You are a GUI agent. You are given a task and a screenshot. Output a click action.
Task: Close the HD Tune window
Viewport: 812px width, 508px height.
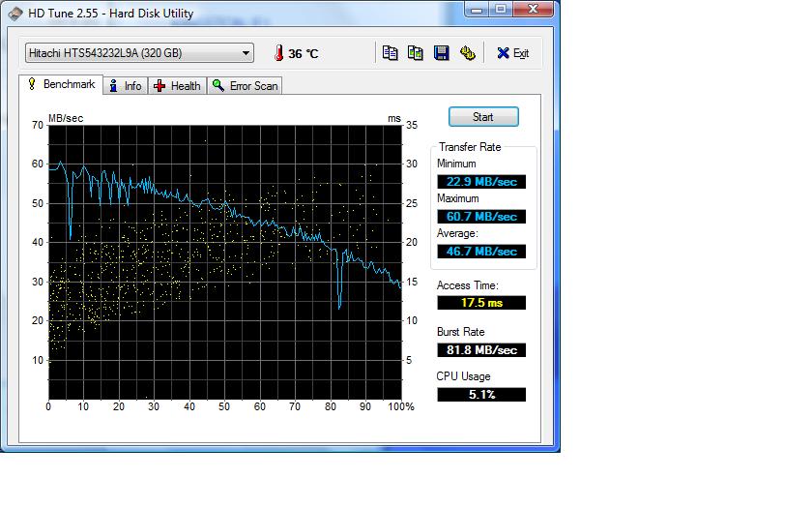pyautogui.click(x=534, y=10)
